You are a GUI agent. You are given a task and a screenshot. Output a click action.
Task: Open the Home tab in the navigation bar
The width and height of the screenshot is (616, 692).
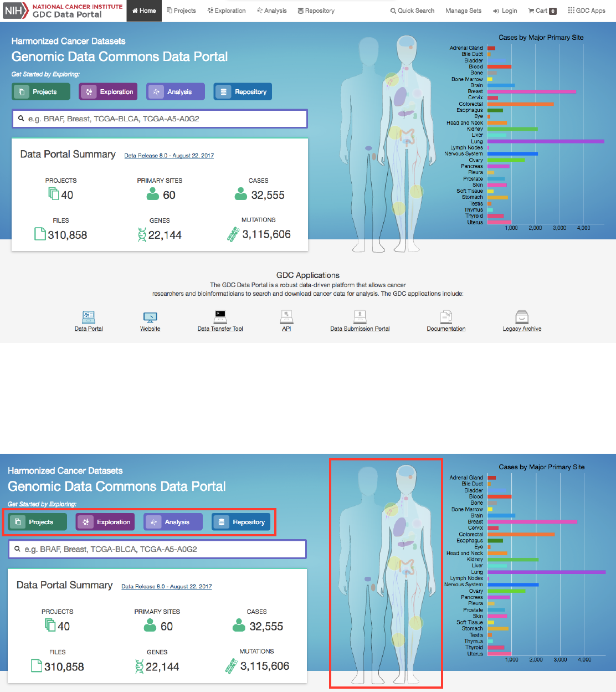pyautogui.click(x=144, y=11)
